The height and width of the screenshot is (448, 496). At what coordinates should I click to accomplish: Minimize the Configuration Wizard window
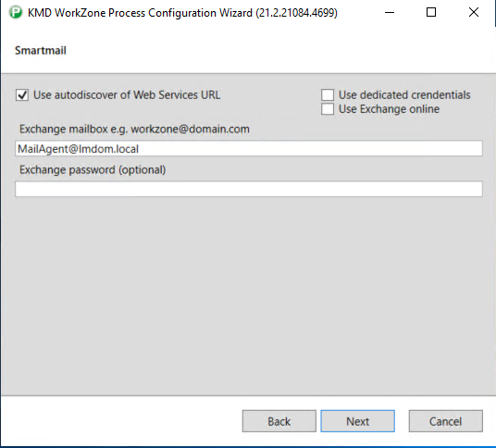coord(390,13)
